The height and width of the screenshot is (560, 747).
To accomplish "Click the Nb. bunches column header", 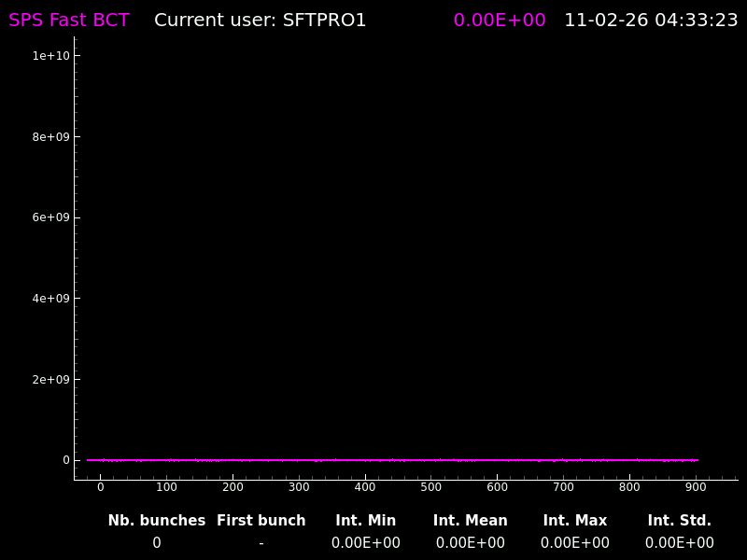I will click(x=157, y=521).
